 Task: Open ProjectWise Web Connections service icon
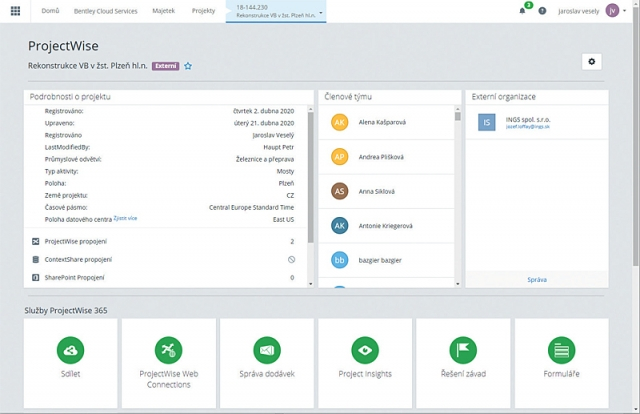169,350
